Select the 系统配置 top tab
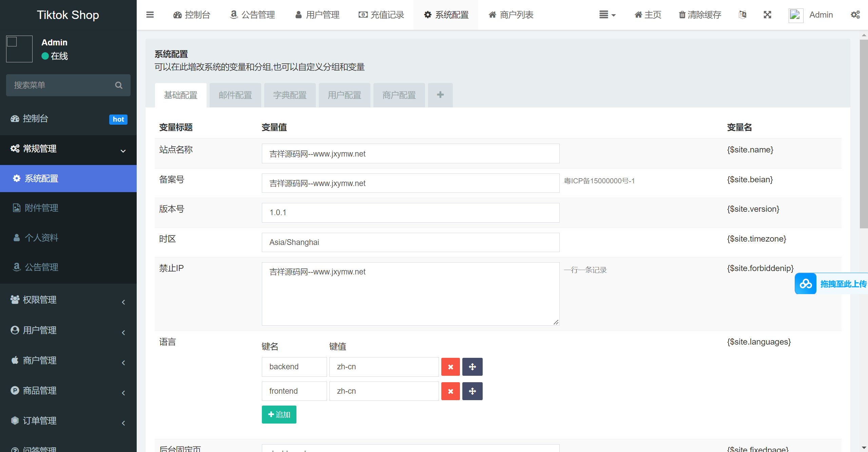The width and height of the screenshot is (868, 452). point(446,15)
